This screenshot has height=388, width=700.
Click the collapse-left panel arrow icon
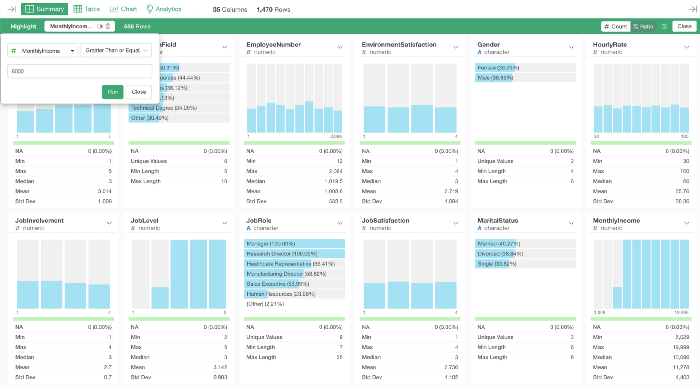(x=12, y=9)
